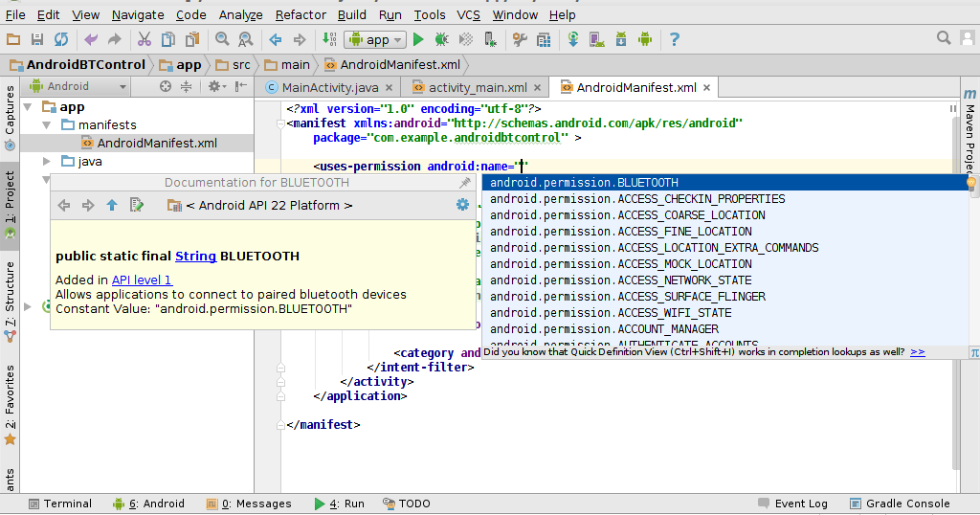
Task: Follow the String link in documentation
Action: [195, 257]
